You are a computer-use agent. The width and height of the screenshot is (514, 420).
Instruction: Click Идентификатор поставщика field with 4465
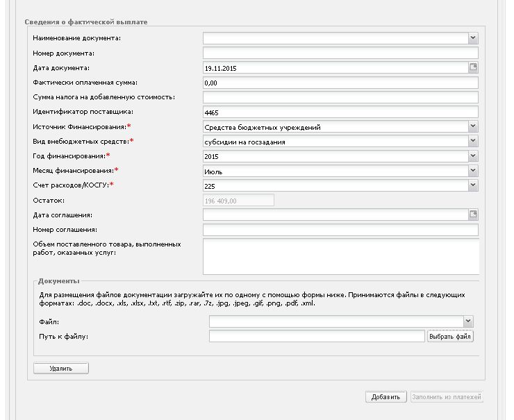click(340, 112)
